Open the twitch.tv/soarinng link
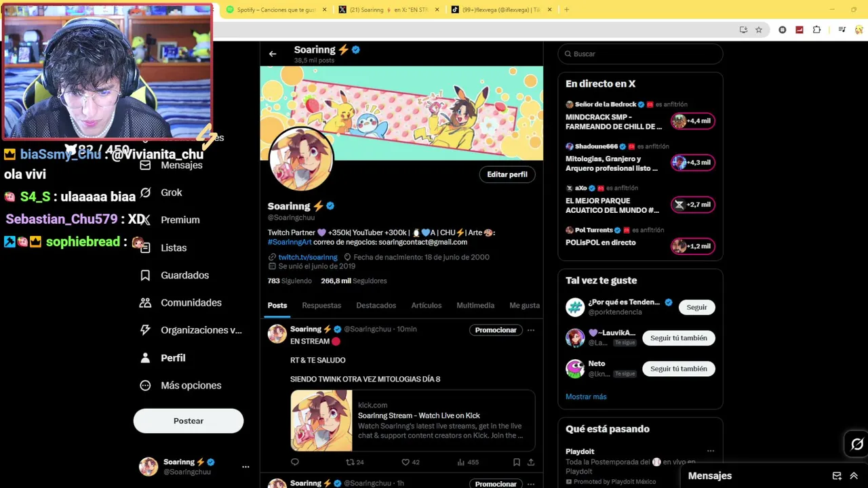 308,258
